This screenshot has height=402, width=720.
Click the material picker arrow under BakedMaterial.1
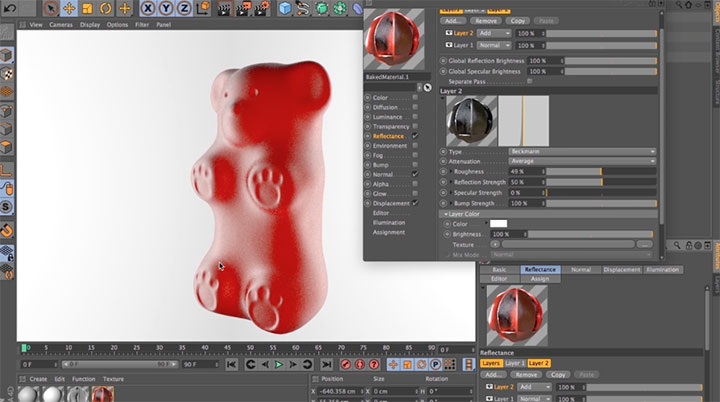point(428,87)
